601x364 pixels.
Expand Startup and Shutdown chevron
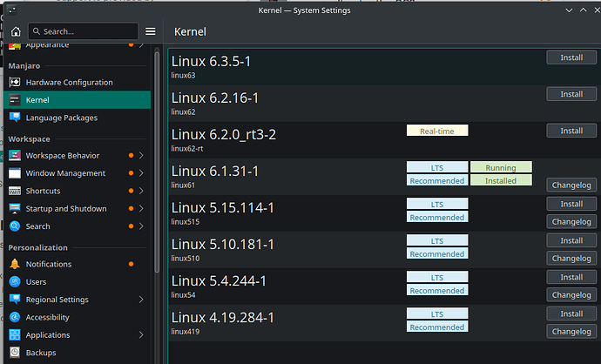coord(141,208)
